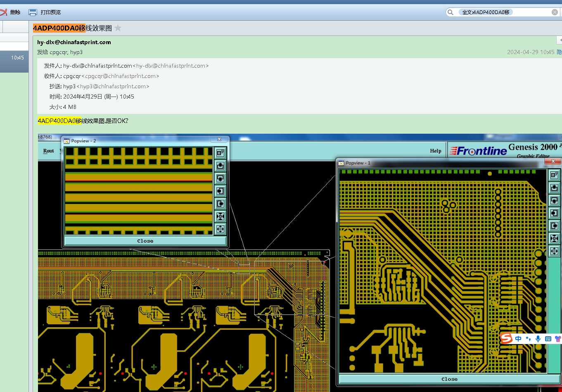Image resolution: width=562 pixels, height=392 pixels.
Task: Open the soft keyboard from the IME bar
Action: [x=548, y=339]
